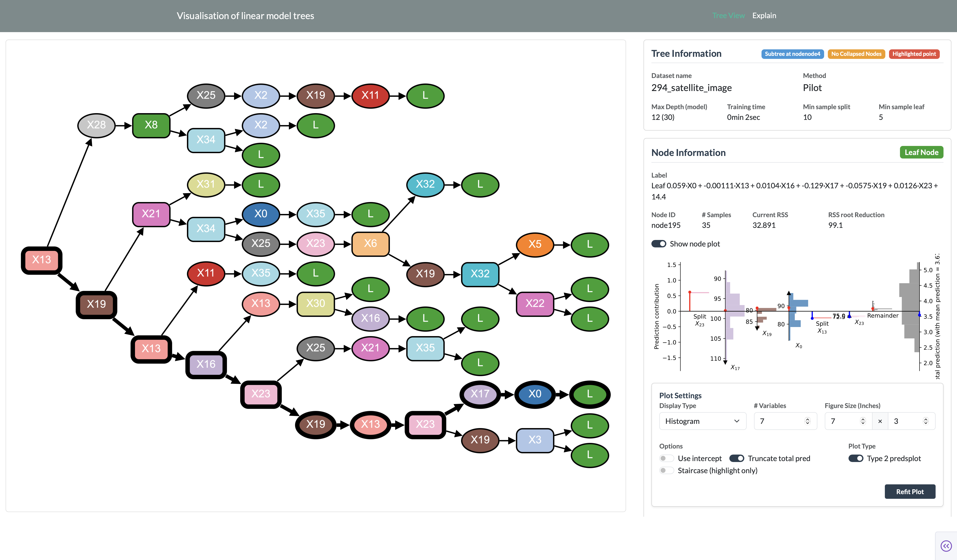Click the Refit Plot button
Viewport: 957px width, 560px height.
(x=910, y=492)
